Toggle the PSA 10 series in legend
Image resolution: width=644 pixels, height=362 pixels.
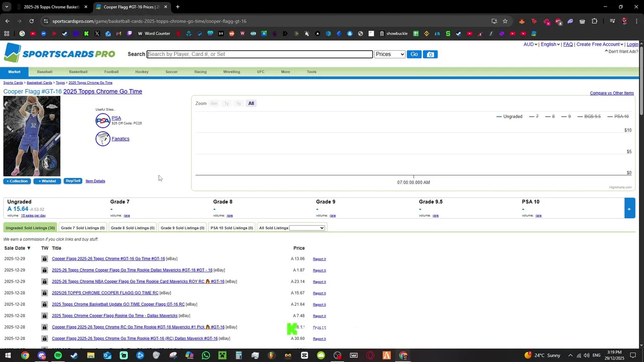[x=618, y=117]
